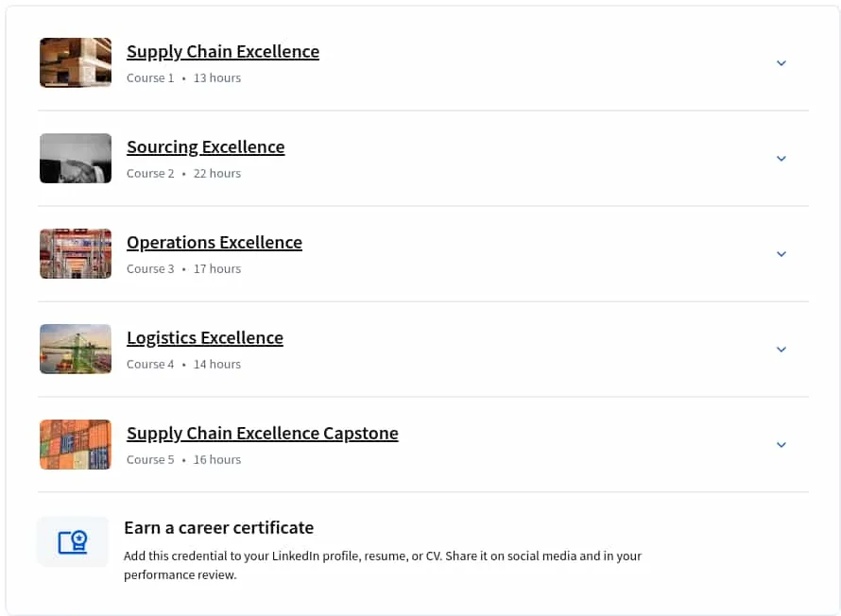This screenshot has width=841, height=616.
Task: Open the Sourcing Excellence course link
Action: (x=205, y=146)
